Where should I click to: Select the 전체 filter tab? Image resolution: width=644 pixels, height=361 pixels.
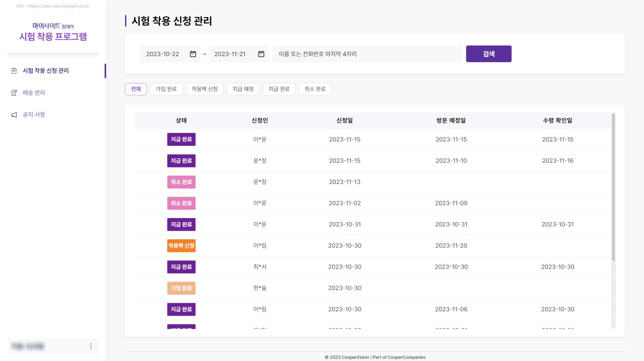pos(136,89)
